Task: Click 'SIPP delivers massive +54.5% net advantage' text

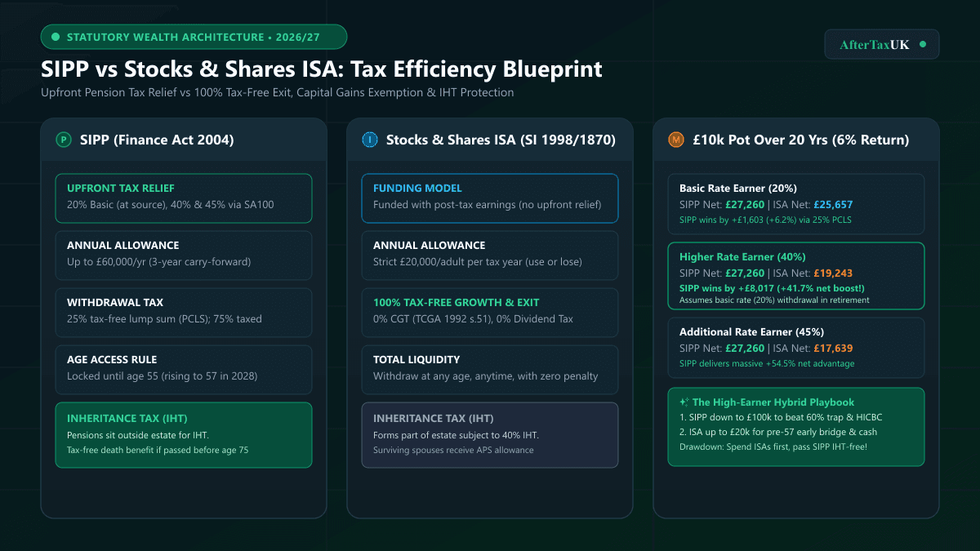Action: 767,363
